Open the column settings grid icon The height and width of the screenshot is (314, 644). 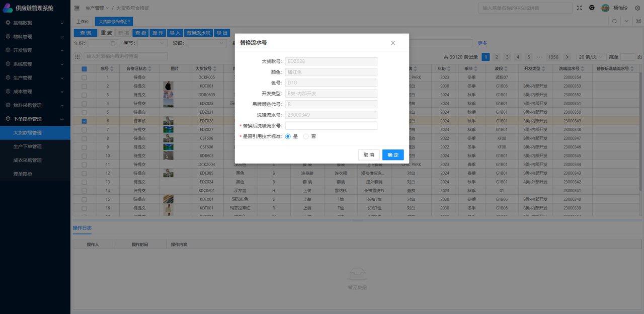[x=77, y=57]
